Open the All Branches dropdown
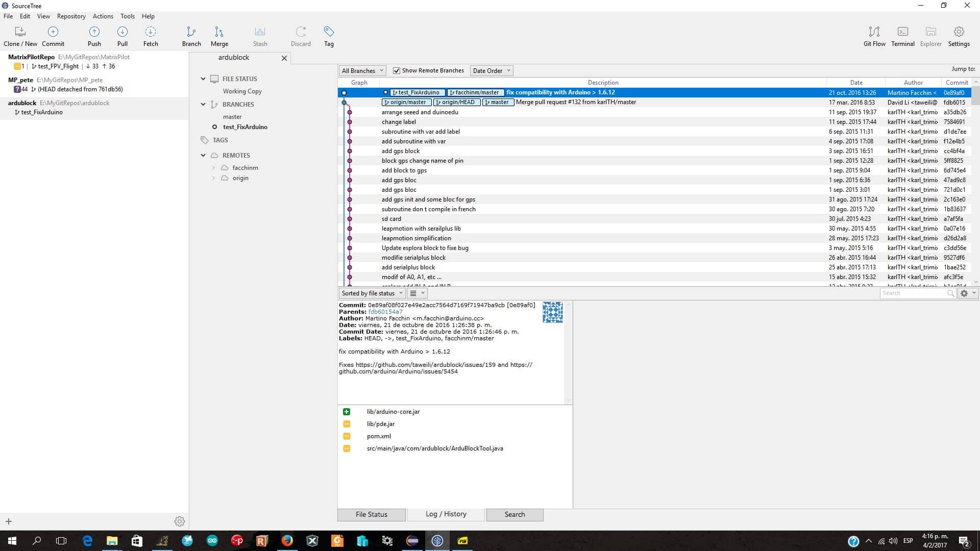 tap(362, 71)
